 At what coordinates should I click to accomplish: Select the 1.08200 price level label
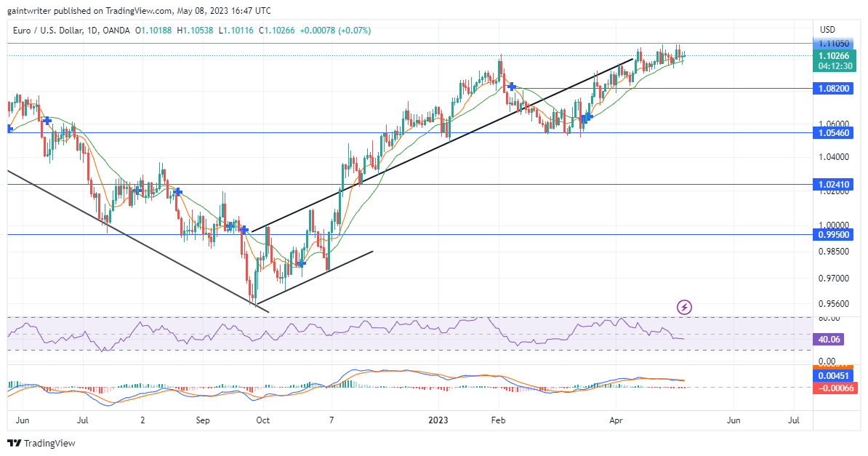[834, 89]
